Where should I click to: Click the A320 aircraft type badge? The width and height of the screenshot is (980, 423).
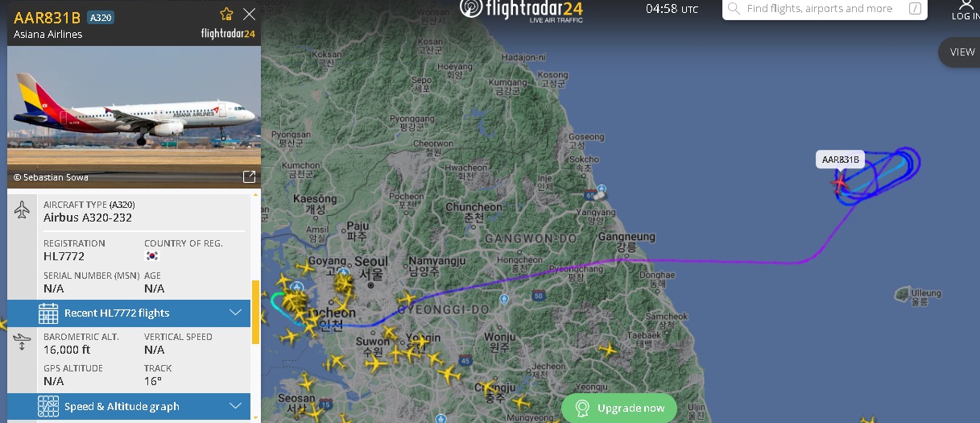point(100,17)
